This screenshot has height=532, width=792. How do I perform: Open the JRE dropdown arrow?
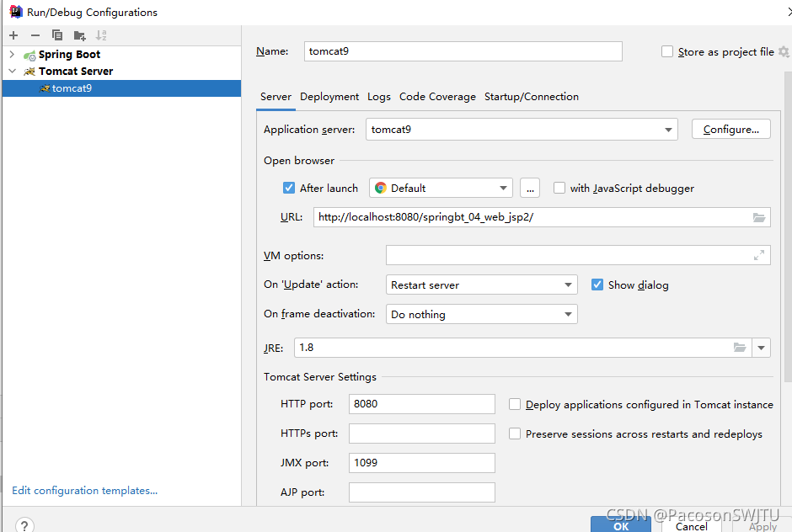pos(761,348)
